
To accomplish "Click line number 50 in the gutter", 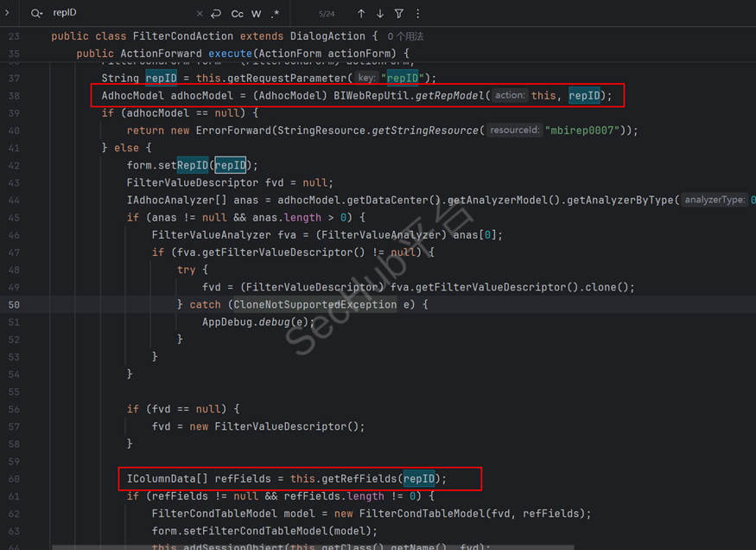I will (x=14, y=304).
